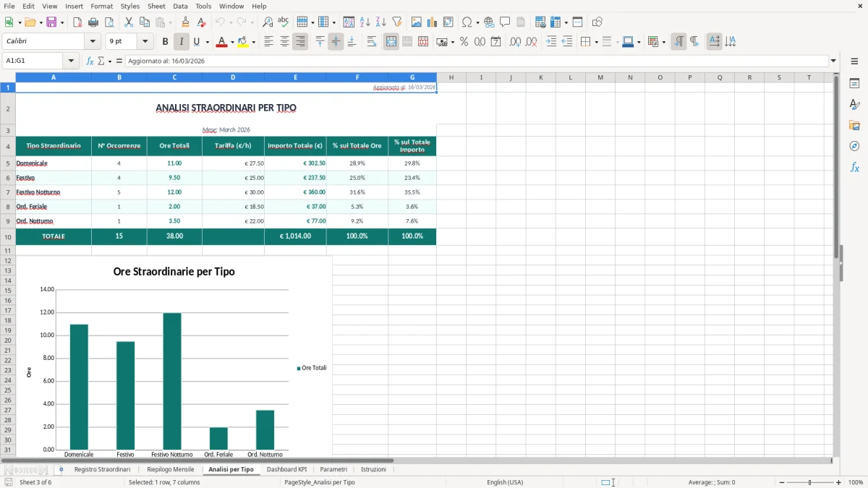Switch to the Riepilogo Mensile sheet tab
The height and width of the screenshot is (488, 868).
pos(171,469)
